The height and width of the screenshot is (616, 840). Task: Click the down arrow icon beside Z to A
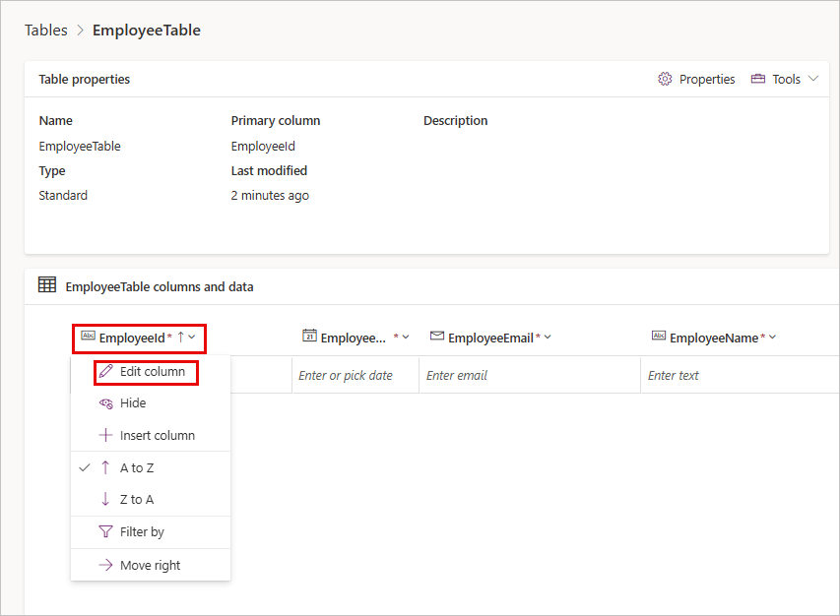[x=105, y=499]
